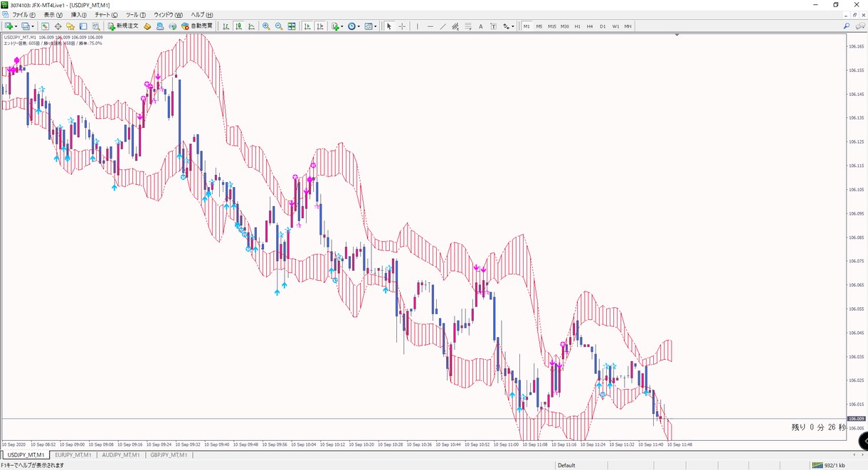
Task: Open the search magnifier icon
Action: (x=847, y=26)
